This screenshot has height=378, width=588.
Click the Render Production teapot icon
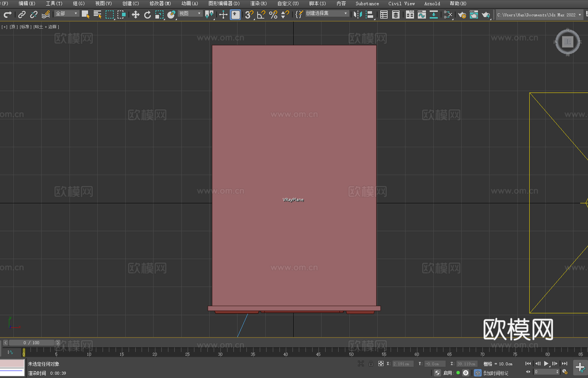point(486,14)
